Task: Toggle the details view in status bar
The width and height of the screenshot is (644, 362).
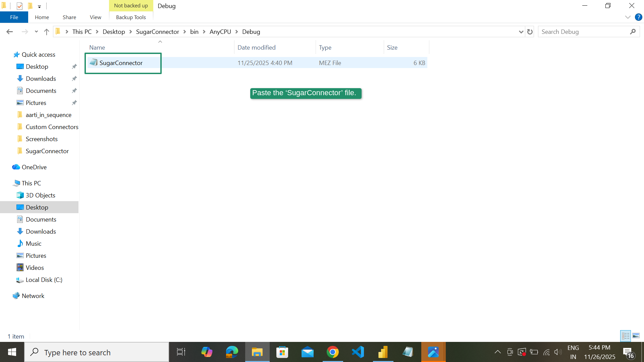Action: point(626,336)
